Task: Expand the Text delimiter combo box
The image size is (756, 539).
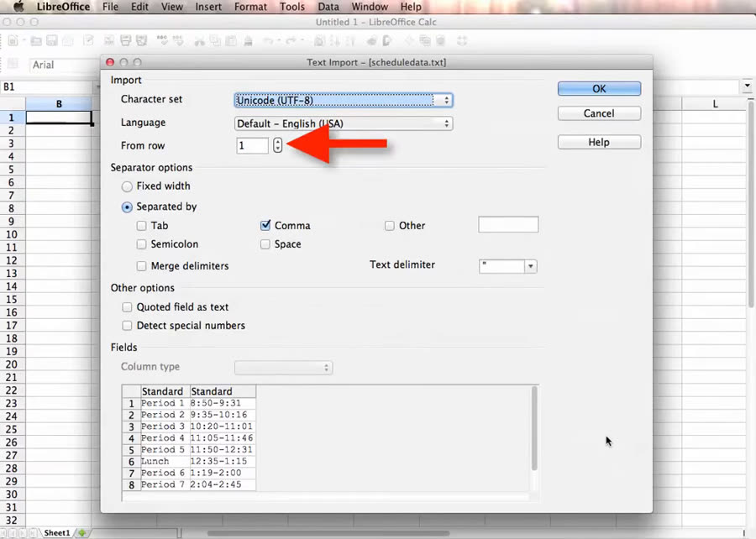Action: 530,266
